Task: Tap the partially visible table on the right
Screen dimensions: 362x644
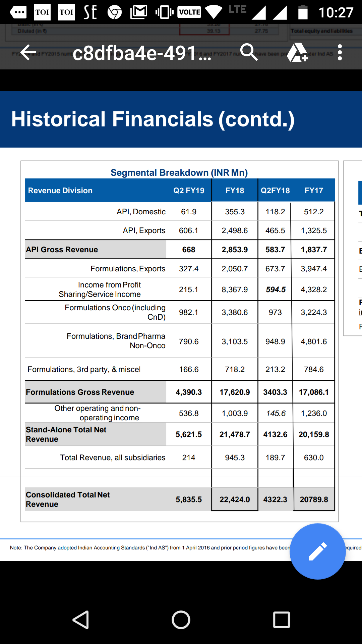Action: [353, 248]
